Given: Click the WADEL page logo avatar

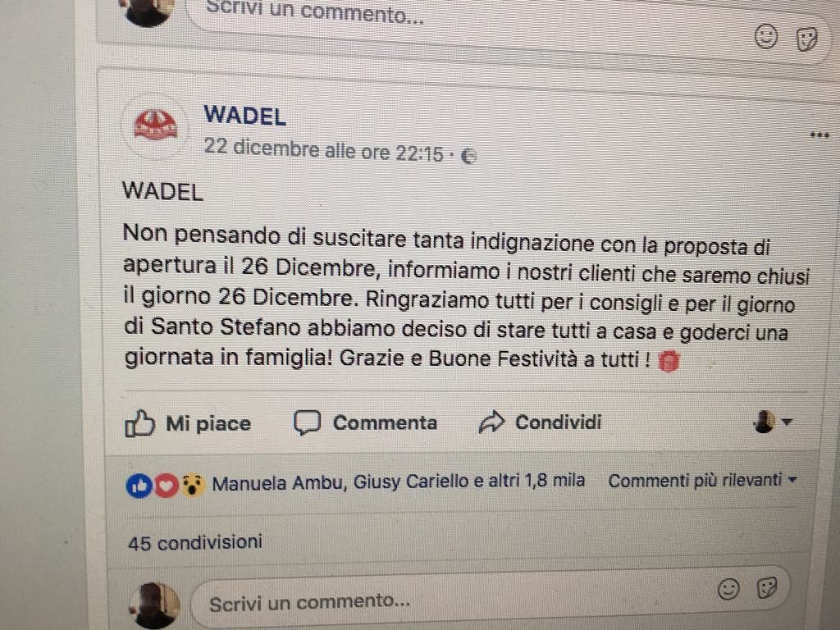Looking at the screenshot, I should (155, 126).
